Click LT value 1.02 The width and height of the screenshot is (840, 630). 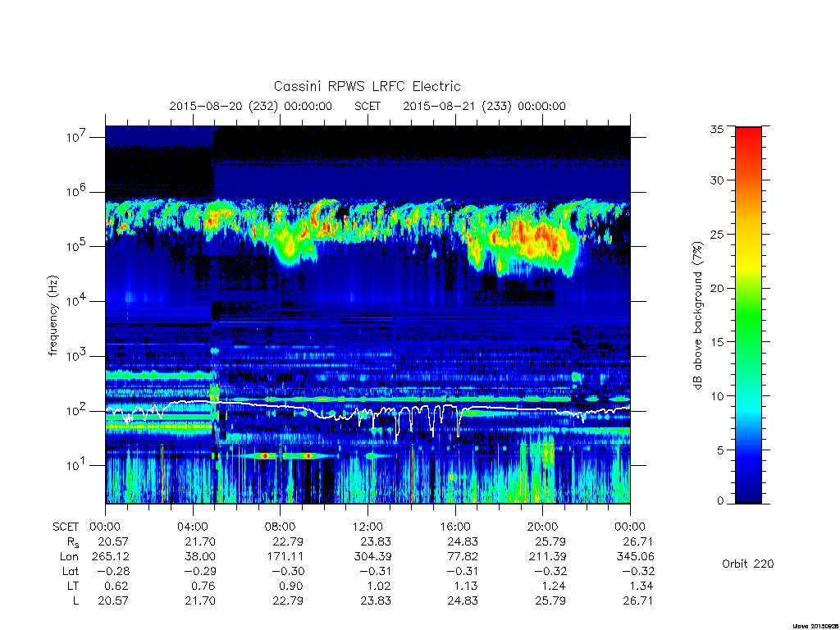point(379,586)
